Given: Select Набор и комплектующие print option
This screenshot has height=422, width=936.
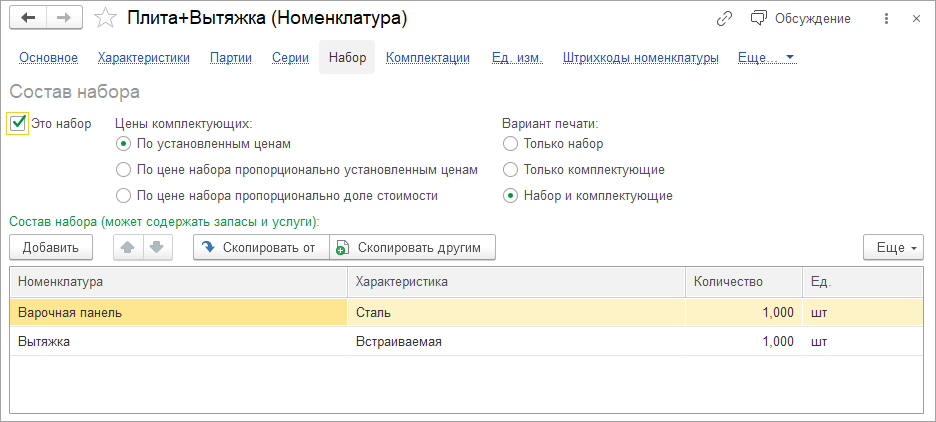Looking at the screenshot, I should coord(510,195).
